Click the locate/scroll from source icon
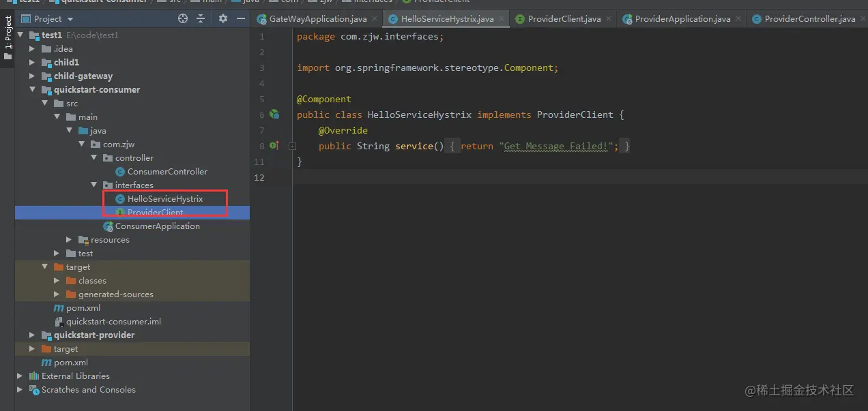 tap(183, 18)
